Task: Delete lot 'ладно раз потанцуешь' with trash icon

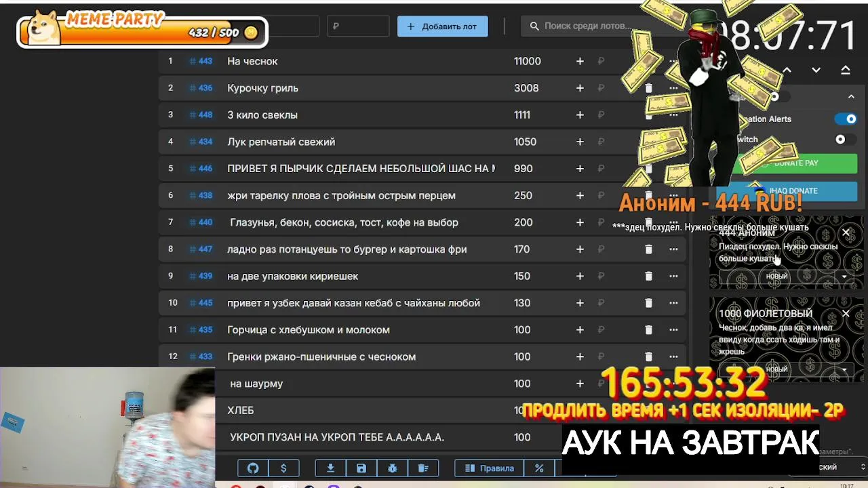Action: tap(648, 249)
